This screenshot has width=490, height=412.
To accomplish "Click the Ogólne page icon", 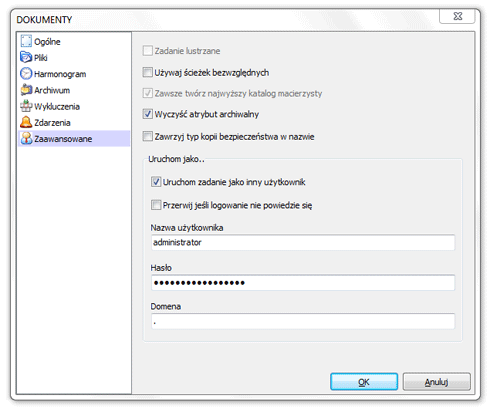I will 26,41.
